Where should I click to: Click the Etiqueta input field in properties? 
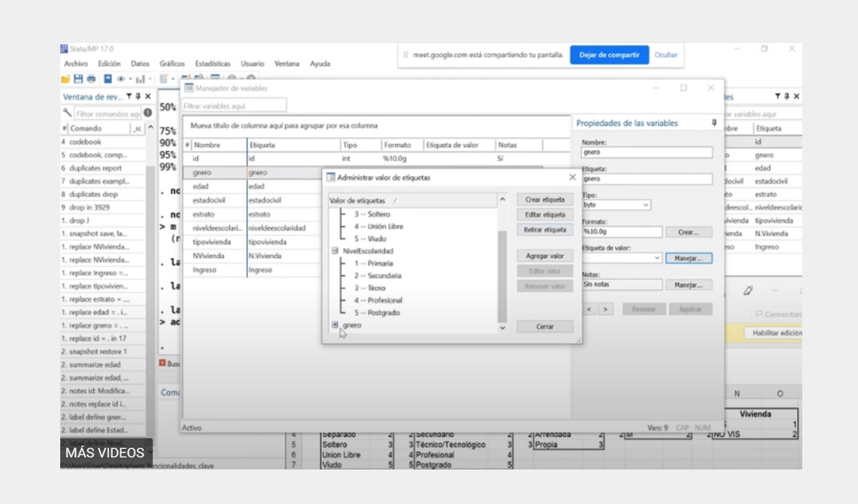click(647, 179)
